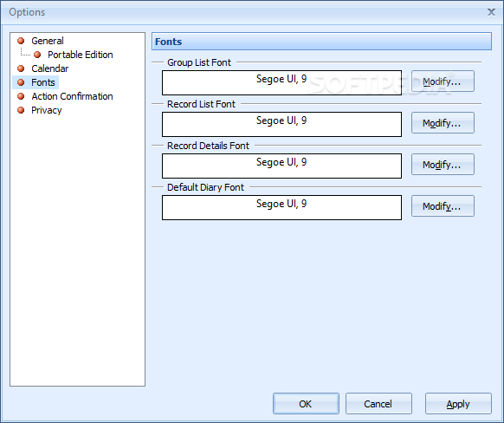The width and height of the screenshot is (504, 423).
Task: Click the red bullet icon beside Portable Edition
Action: point(37,55)
